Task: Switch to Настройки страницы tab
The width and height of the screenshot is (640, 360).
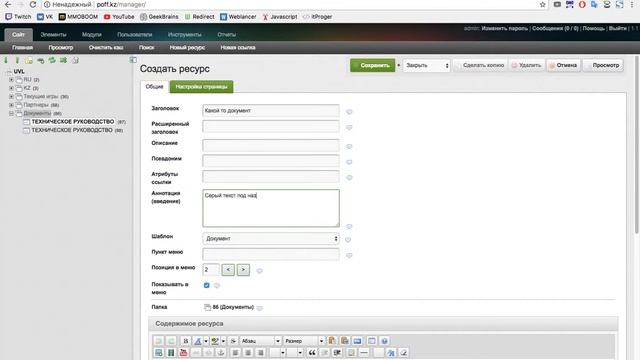Action: point(202,87)
